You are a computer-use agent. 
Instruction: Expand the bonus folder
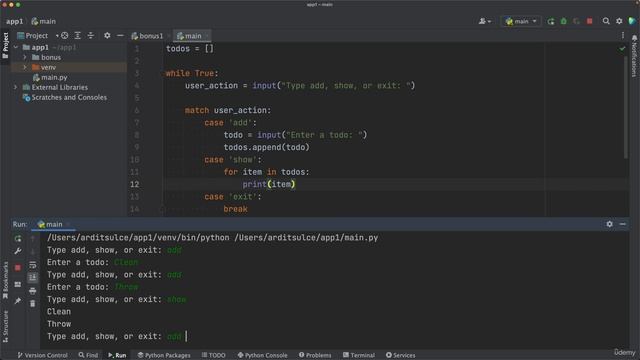(25, 57)
